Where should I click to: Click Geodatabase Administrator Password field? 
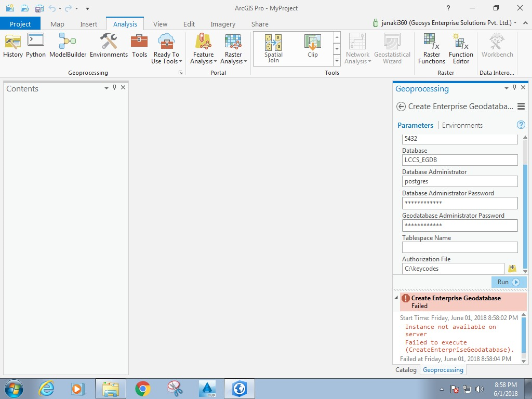point(460,225)
